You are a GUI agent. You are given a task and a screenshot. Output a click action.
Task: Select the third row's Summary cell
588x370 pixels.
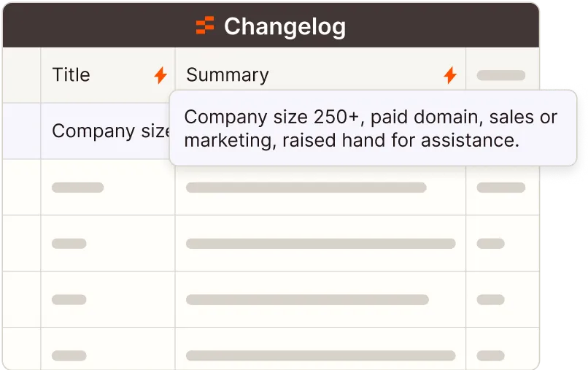[x=320, y=244]
